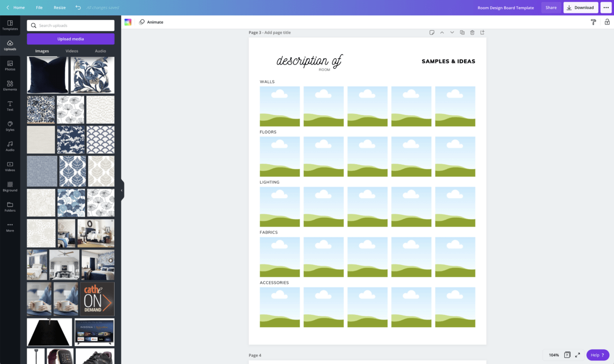The height and width of the screenshot is (364, 614).
Task: Open the File menu
Action: [x=39, y=7]
